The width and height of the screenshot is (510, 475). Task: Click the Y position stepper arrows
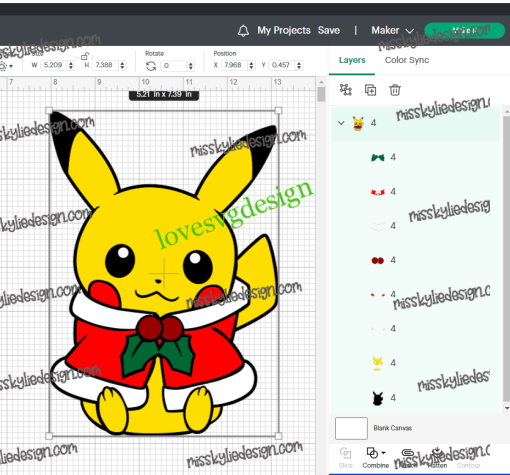299,65
